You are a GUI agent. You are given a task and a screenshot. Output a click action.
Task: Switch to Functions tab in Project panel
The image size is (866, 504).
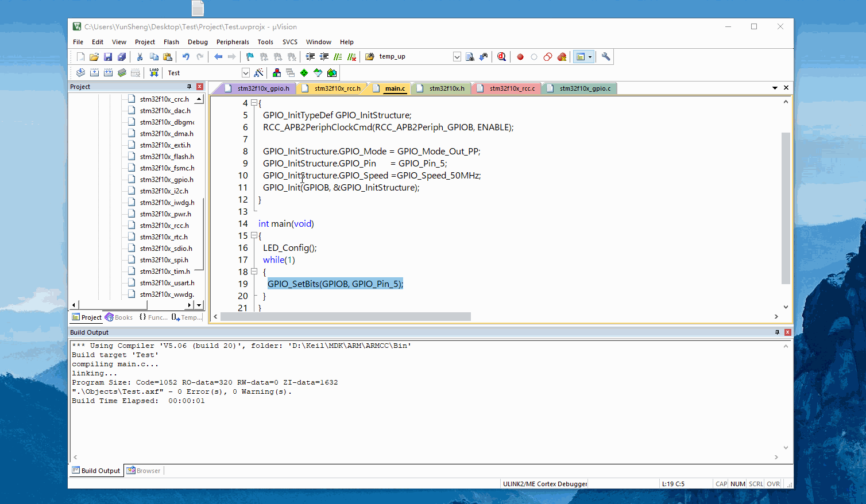coord(153,317)
